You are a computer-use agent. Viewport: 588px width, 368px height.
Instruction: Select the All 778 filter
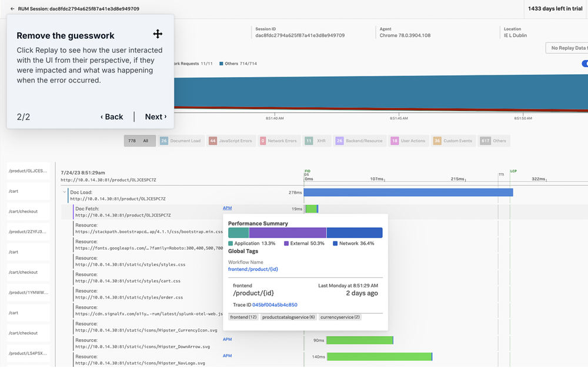click(140, 141)
